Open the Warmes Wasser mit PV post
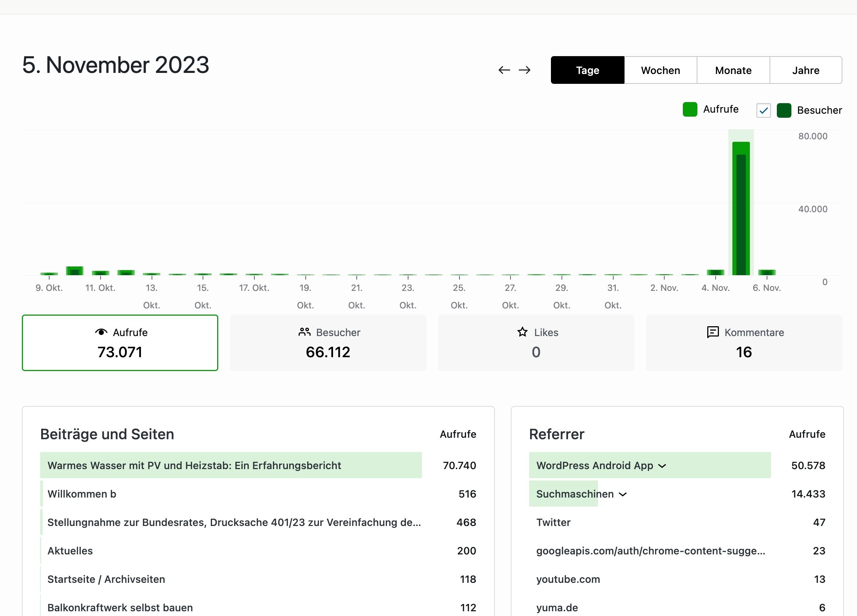This screenshot has width=857, height=616. click(x=194, y=465)
